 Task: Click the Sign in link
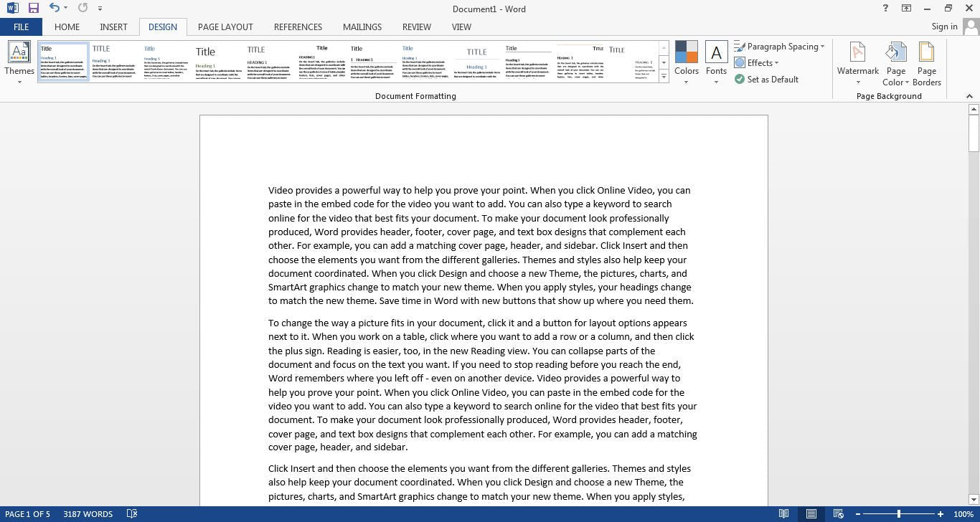pyautogui.click(x=943, y=27)
